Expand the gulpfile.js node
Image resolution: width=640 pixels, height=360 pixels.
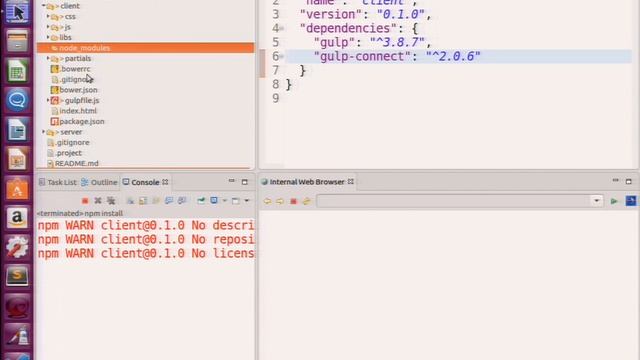pyautogui.click(x=48, y=100)
